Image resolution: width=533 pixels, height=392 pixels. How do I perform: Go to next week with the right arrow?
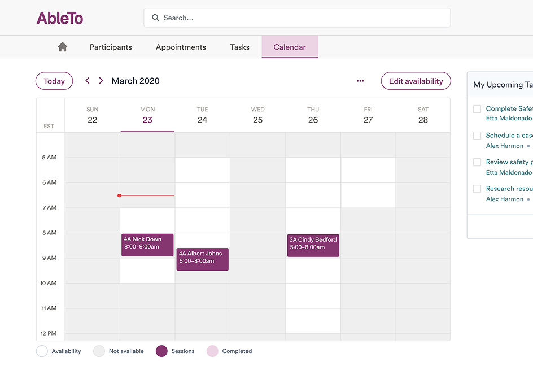[x=101, y=80]
